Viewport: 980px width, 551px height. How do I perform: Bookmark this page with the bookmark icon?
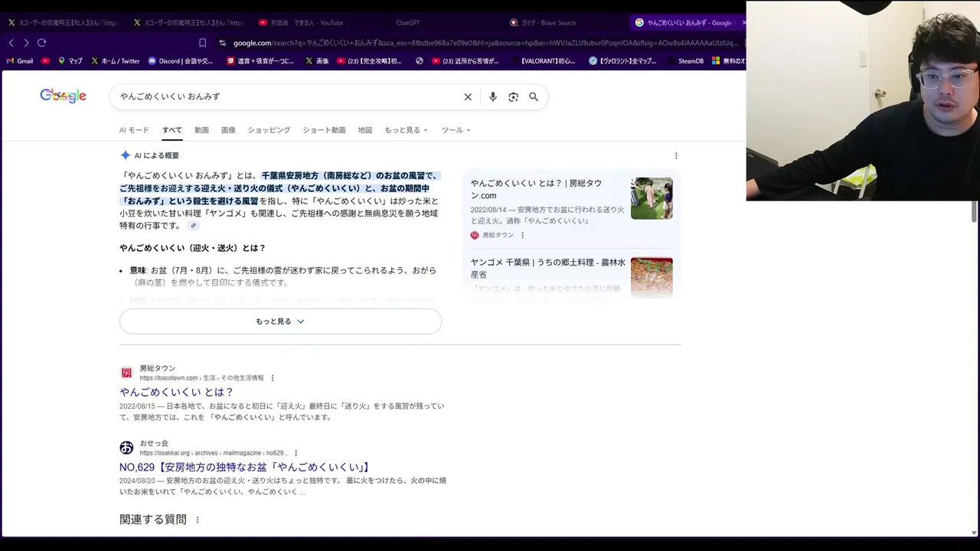tap(202, 43)
